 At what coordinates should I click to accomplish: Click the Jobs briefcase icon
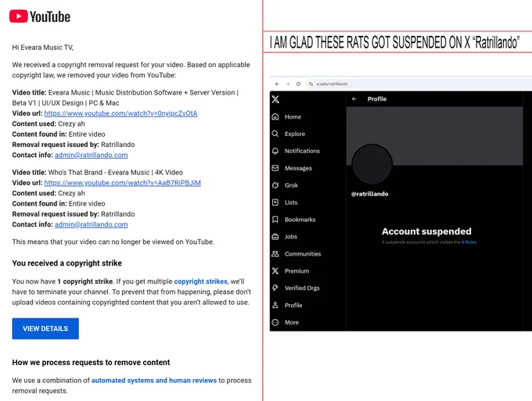coord(275,237)
